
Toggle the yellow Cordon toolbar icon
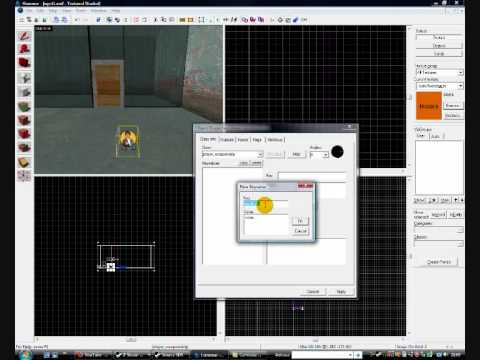(x=182, y=20)
